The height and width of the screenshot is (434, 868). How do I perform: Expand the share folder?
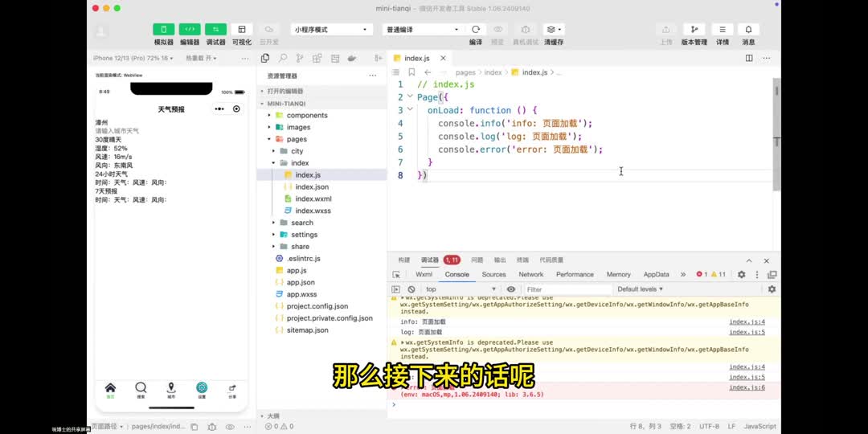click(321, 247)
